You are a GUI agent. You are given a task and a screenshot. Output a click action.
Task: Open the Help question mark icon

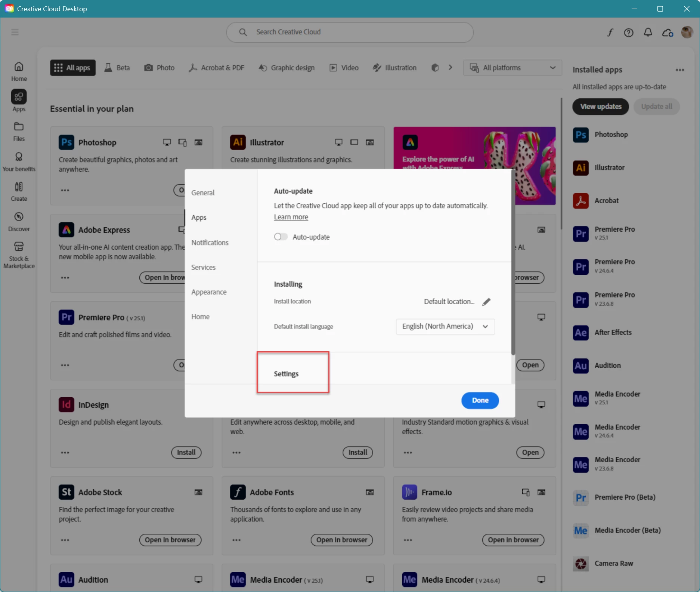(629, 33)
